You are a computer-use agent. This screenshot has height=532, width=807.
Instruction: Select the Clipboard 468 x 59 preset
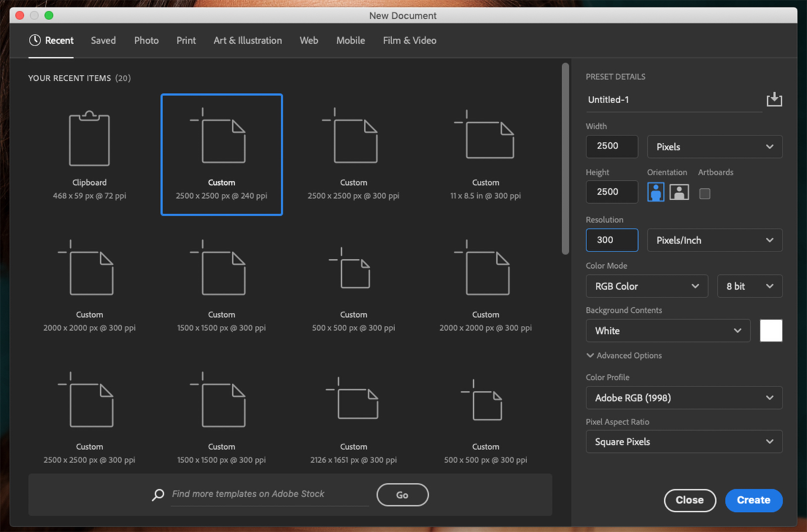[89, 155]
